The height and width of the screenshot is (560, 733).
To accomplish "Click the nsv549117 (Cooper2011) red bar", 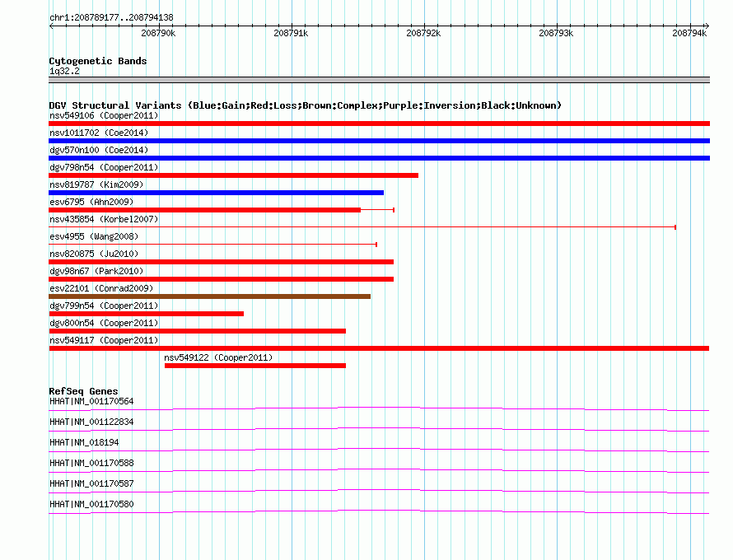I will (x=379, y=348).
